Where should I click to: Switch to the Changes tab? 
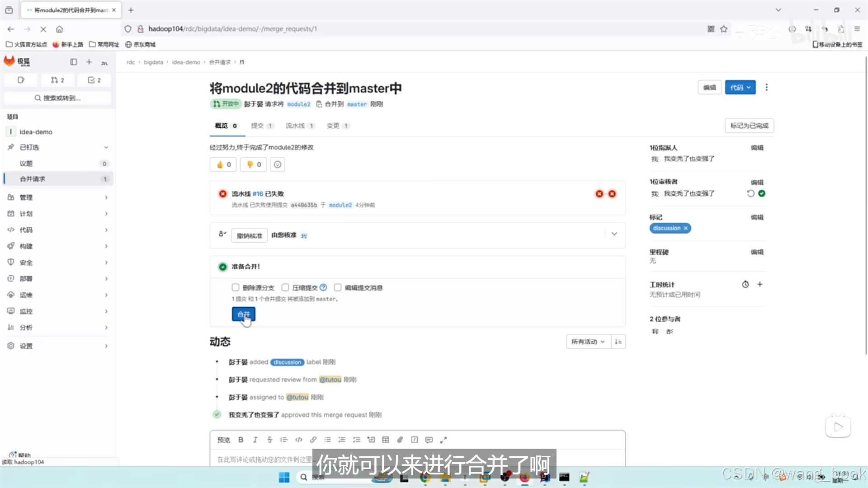pos(338,126)
